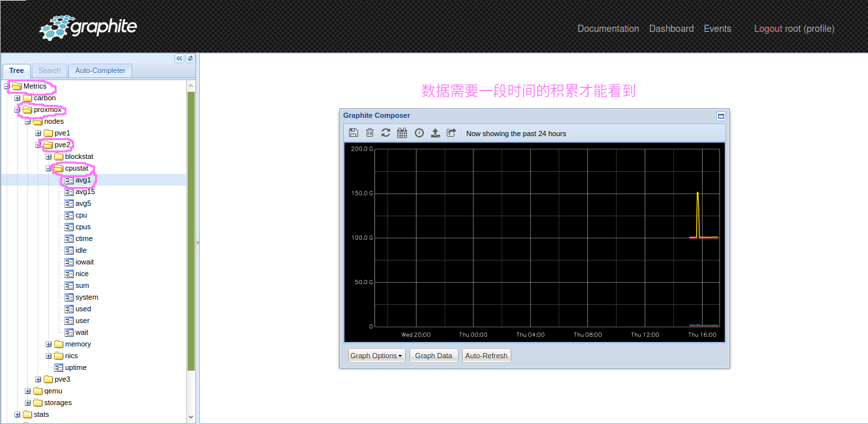Switch to the Tree tab
Image resolution: width=868 pixels, height=424 pixels.
tap(16, 70)
